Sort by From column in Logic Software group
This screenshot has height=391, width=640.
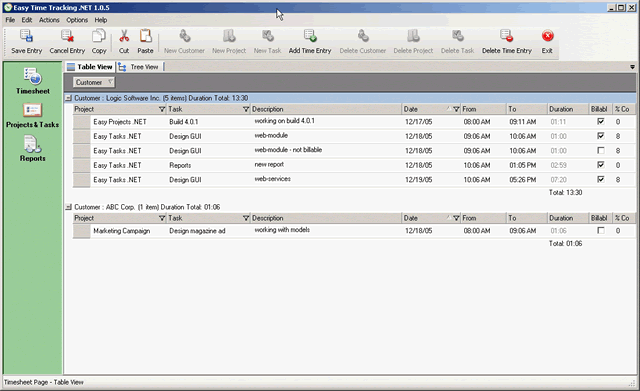coord(483,109)
